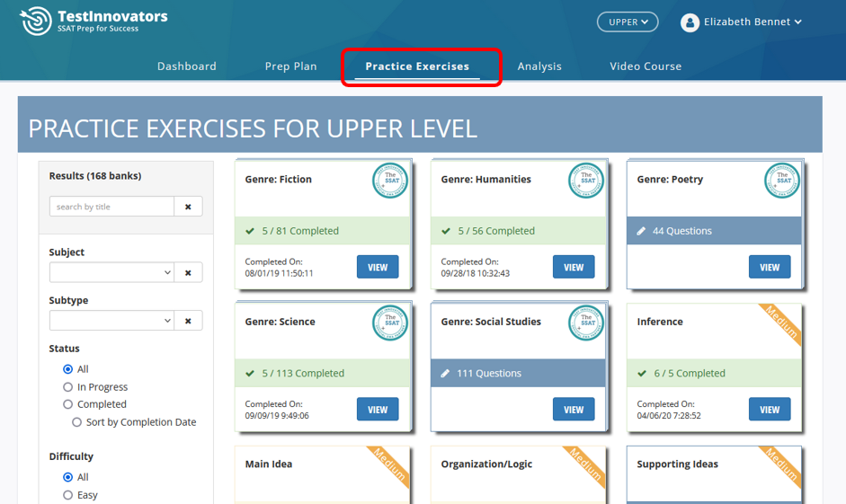The height and width of the screenshot is (504, 846).
Task: Click the TestInnovators target logo icon
Action: pyautogui.click(x=36, y=21)
